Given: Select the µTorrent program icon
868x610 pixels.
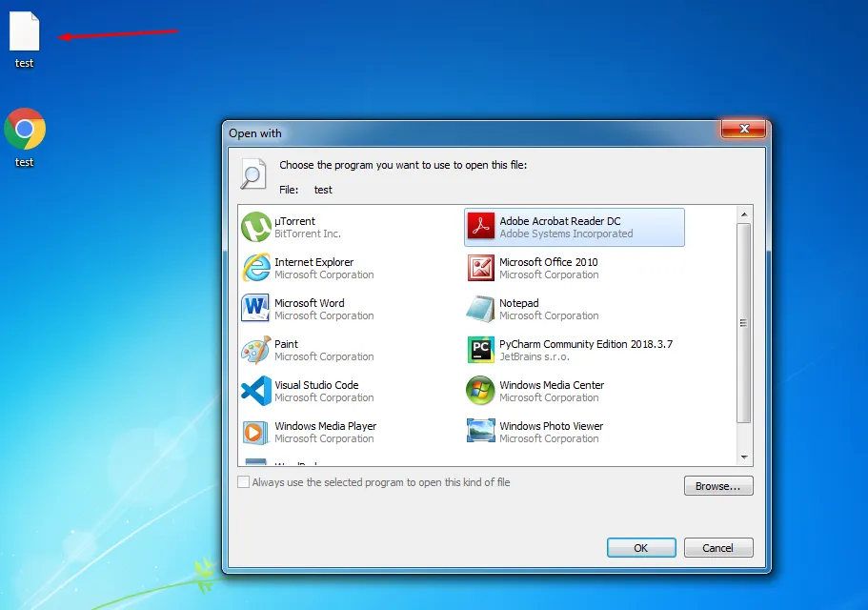Looking at the screenshot, I should tap(256, 228).
